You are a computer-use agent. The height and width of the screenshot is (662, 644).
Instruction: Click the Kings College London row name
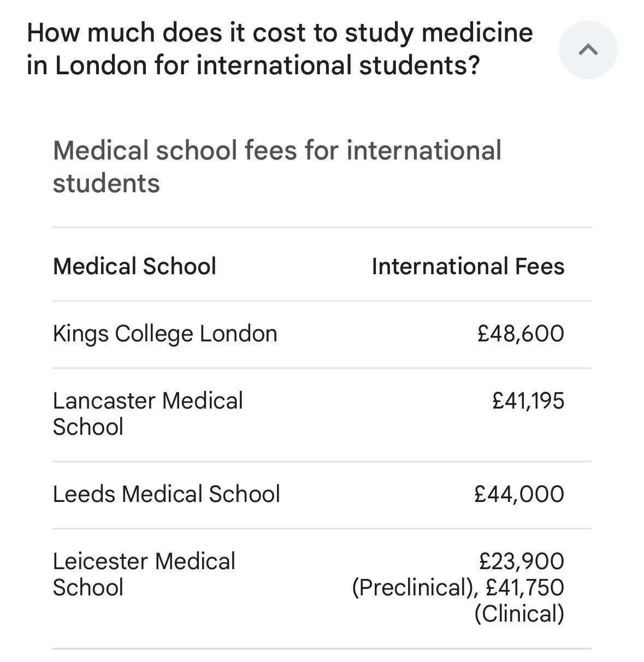tap(165, 334)
